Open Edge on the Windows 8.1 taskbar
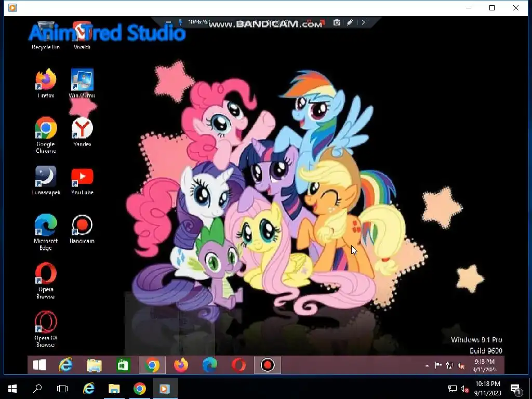 tap(210, 365)
